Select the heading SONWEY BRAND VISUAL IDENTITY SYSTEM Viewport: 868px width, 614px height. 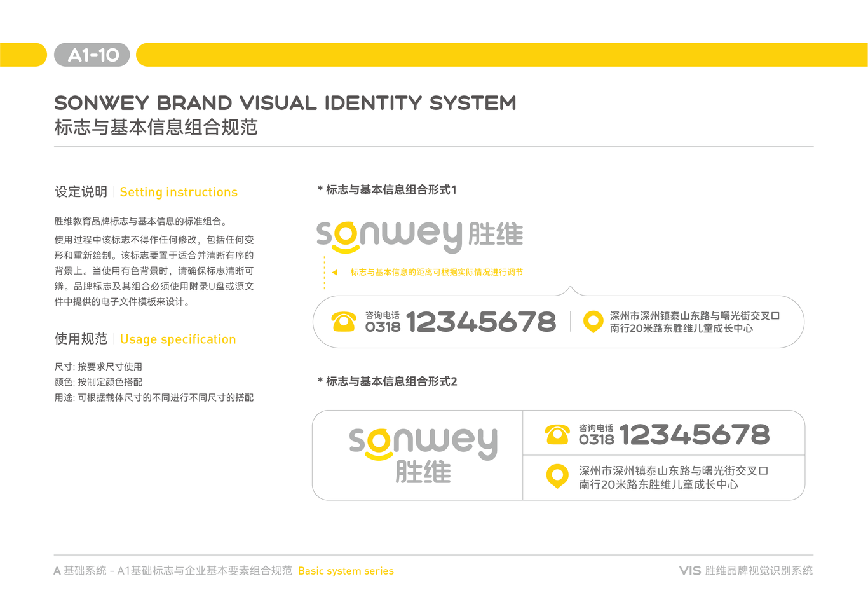[x=285, y=102]
